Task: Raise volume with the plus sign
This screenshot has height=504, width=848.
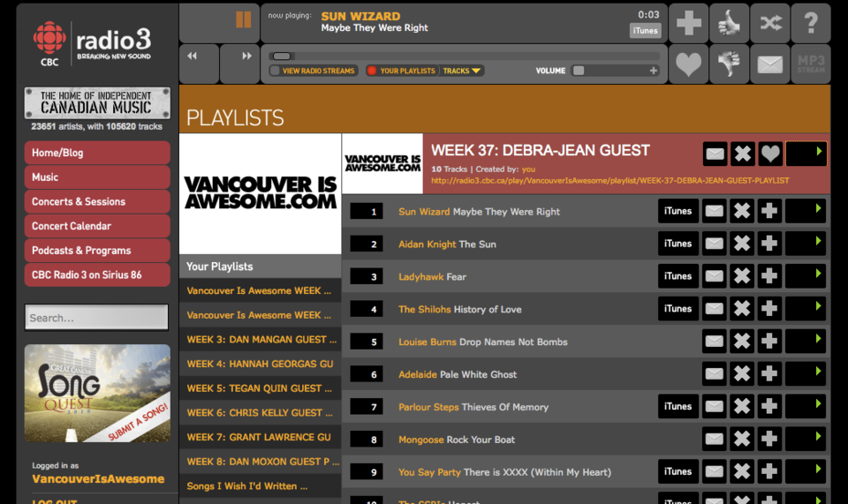Action: [x=654, y=71]
